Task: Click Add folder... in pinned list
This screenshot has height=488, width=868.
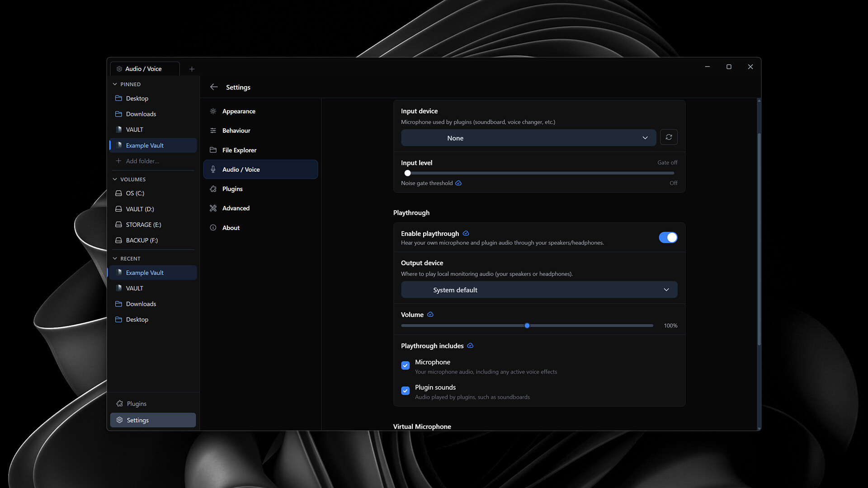Action: [x=142, y=161]
